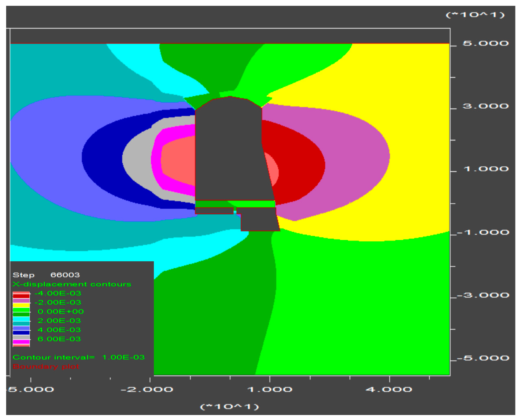Select the 'X-displacement contours' legend title
522x420 pixels.
tap(72, 284)
